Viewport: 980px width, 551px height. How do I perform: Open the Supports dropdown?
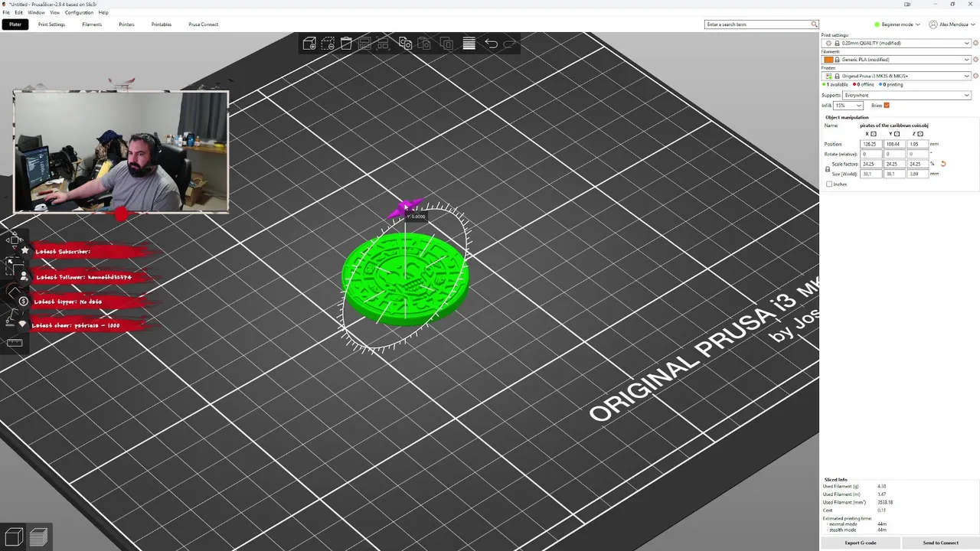pos(907,95)
